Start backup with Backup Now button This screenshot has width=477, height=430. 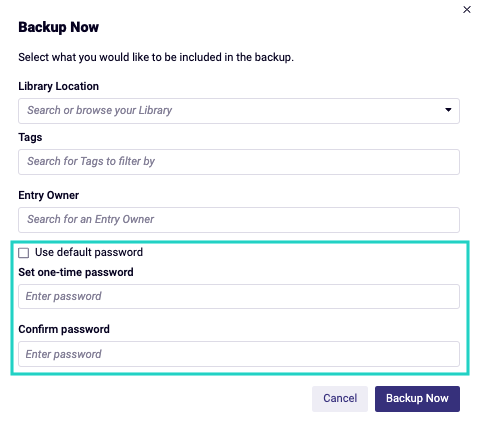pos(417,399)
